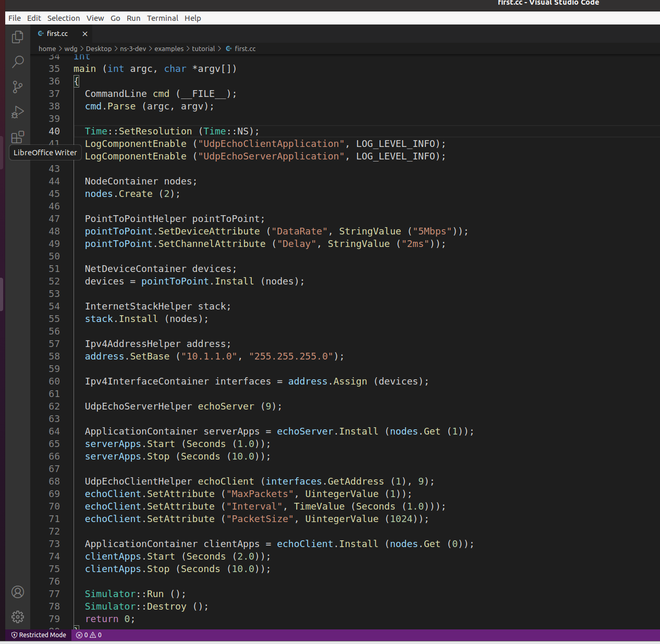Click the 'ns-3-dev' breadcrumb segment
The width and height of the screenshot is (660, 644).
133,48
